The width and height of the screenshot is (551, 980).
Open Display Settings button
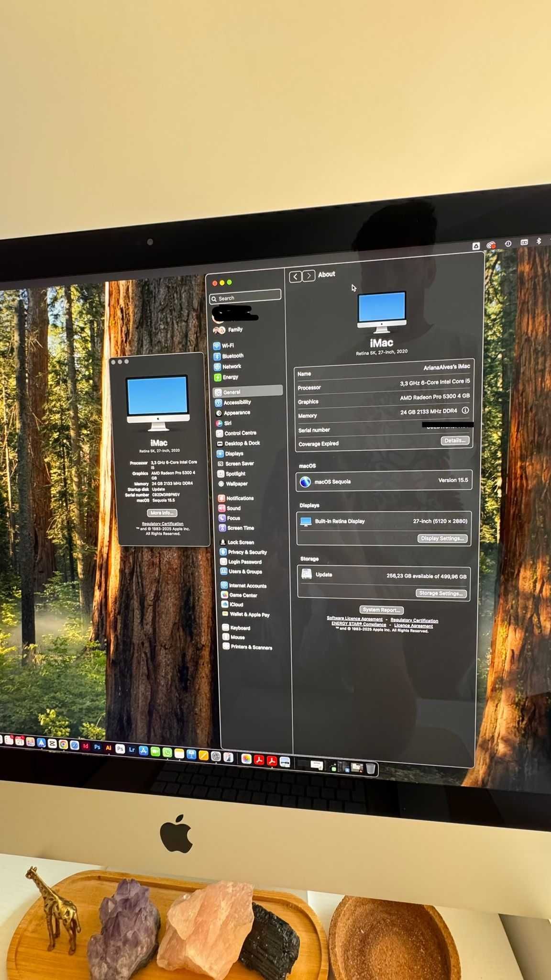pos(442,538)
